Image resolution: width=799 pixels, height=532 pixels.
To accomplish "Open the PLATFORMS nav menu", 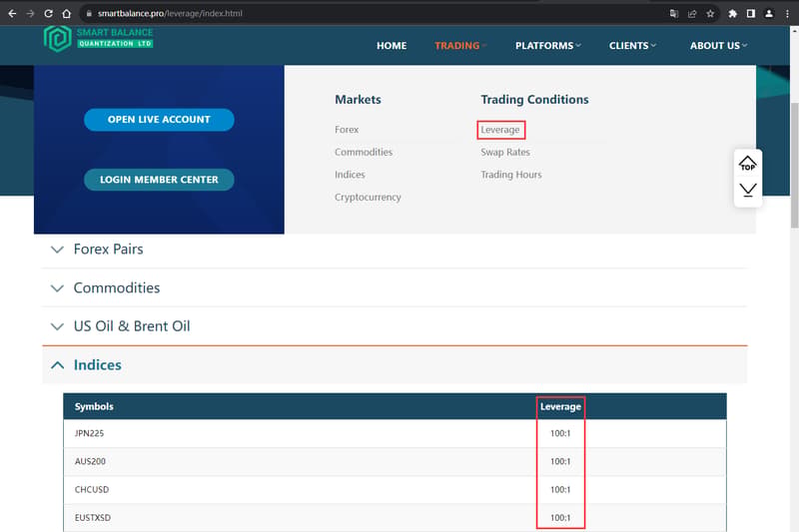I will 547,46.
